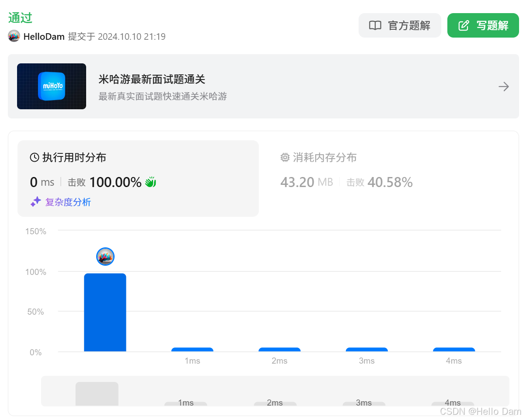Click the submission time 2024.10.10 21:19
The width and height of the screenshot is (523, 420).
point(132,36)
